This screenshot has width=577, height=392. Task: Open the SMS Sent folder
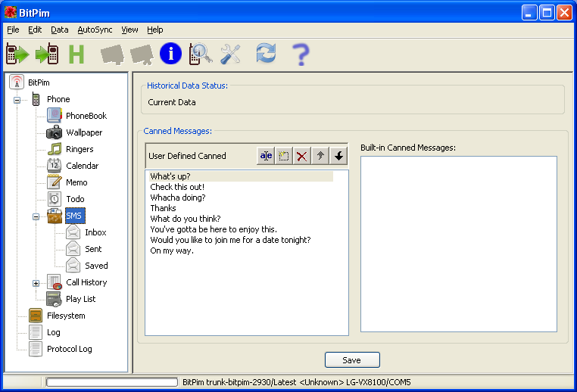[x=93, y=249]
